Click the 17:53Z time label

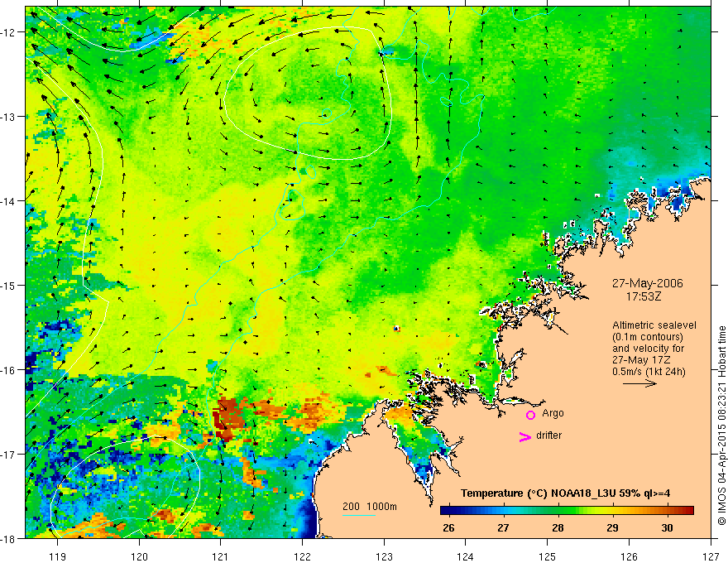[644, 296]
